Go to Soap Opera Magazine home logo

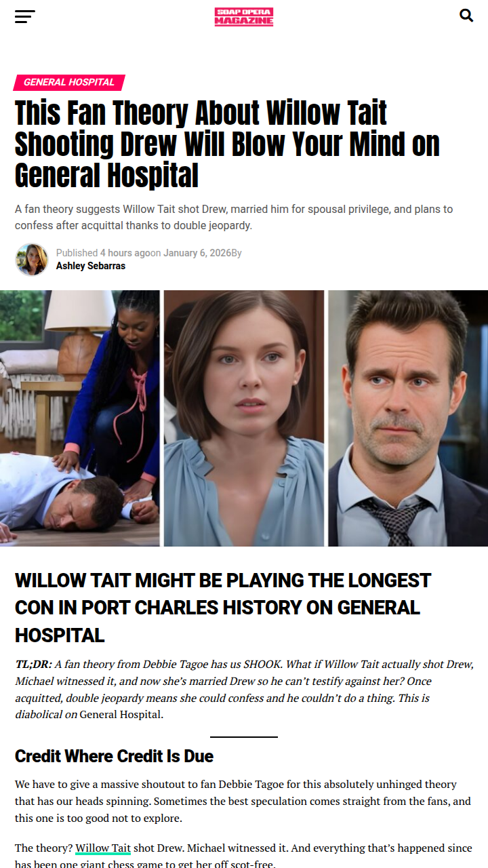click(244, 17)
